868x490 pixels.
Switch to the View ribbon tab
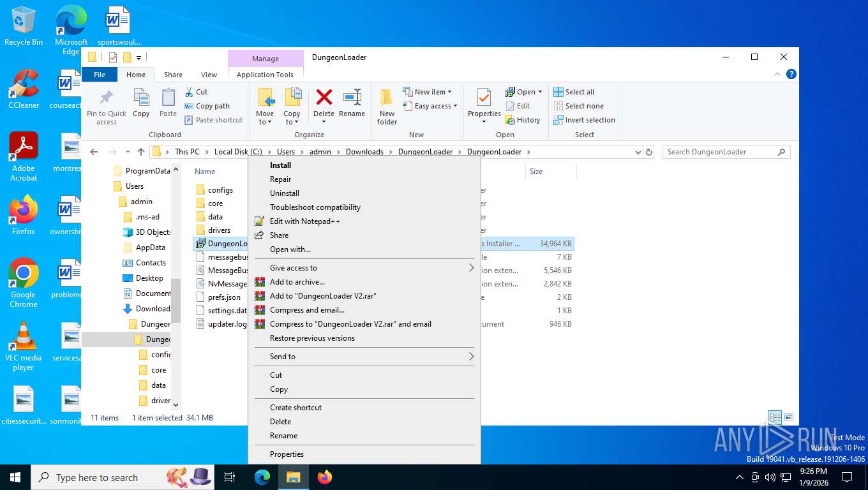click(209, 75)
